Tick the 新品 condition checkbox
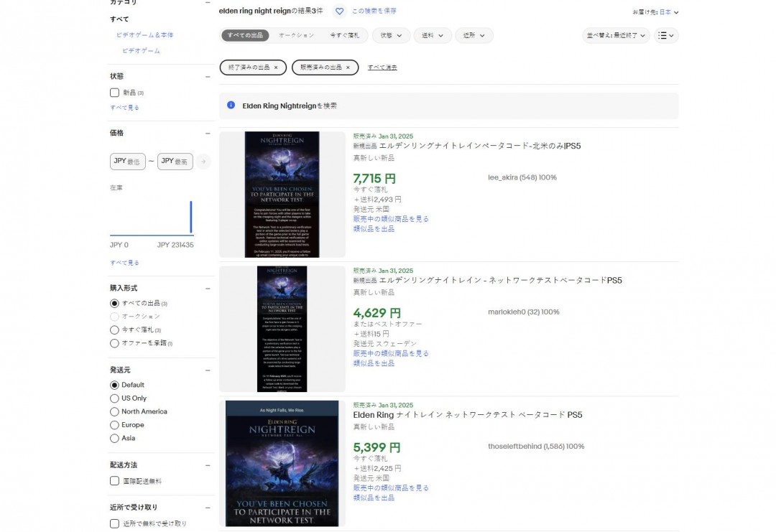This screenshot has width=776, height=532. 114,93
